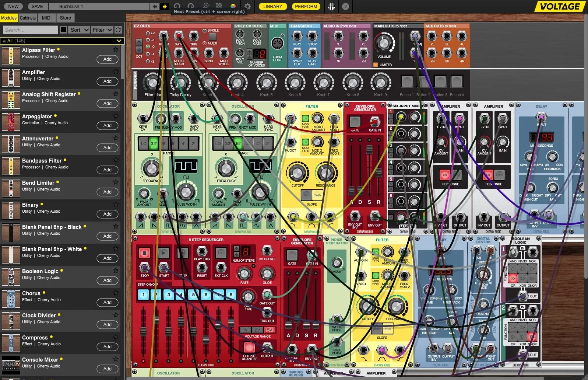Add the Boolean Logic module
The width and height of the screenshot is (588, 380).
(108, 280)
